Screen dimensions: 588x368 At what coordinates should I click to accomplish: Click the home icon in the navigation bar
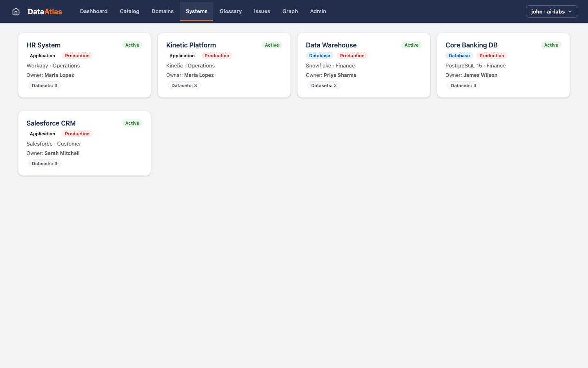(x=16, y=11)
